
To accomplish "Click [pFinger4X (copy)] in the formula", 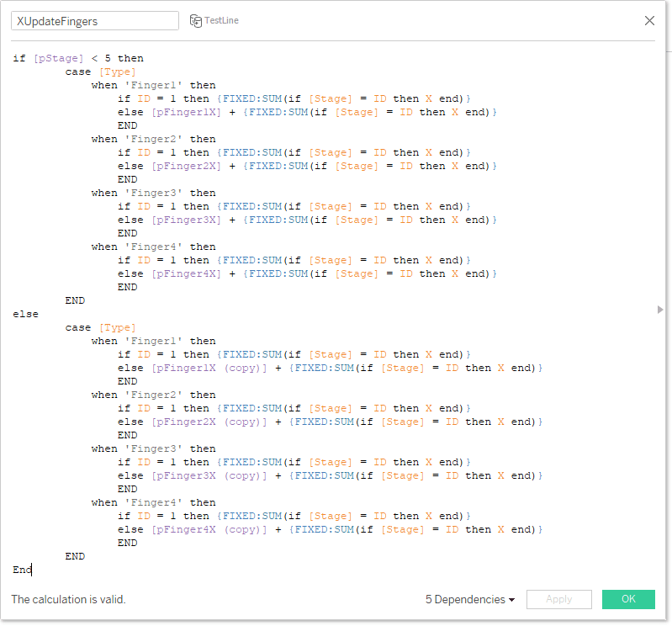I will 209,529.
